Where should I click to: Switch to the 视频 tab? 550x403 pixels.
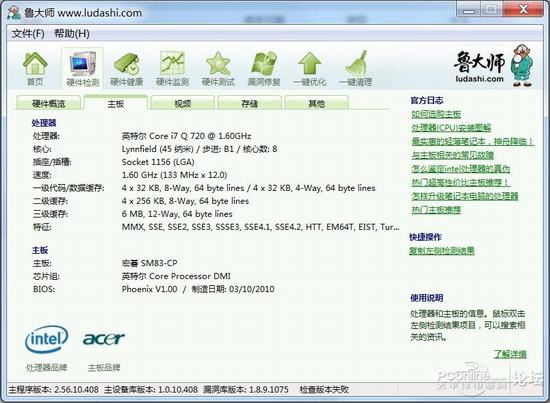[182, 103]
